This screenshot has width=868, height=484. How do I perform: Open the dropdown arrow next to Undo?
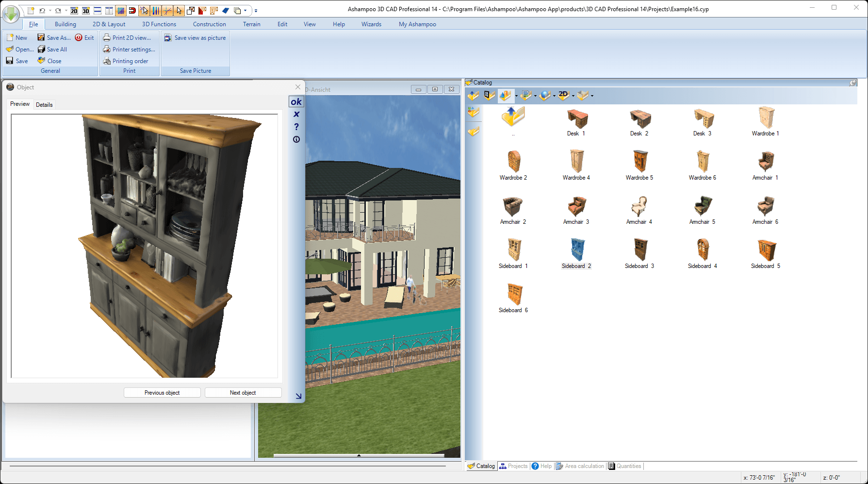[x=50, y=10]
